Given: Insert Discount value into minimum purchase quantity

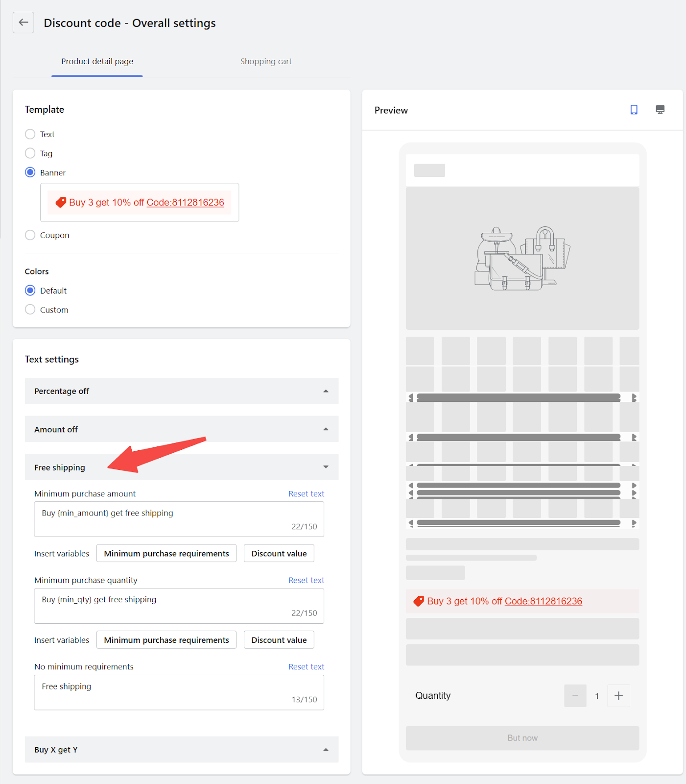Looking at the screenshot, I should pyautogui.click(x=279, y=640).
